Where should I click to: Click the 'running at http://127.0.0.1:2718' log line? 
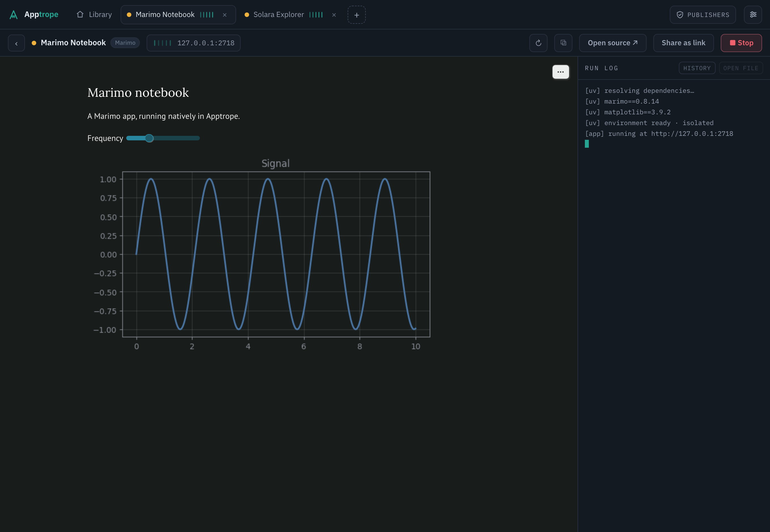(x=659, y=134)
